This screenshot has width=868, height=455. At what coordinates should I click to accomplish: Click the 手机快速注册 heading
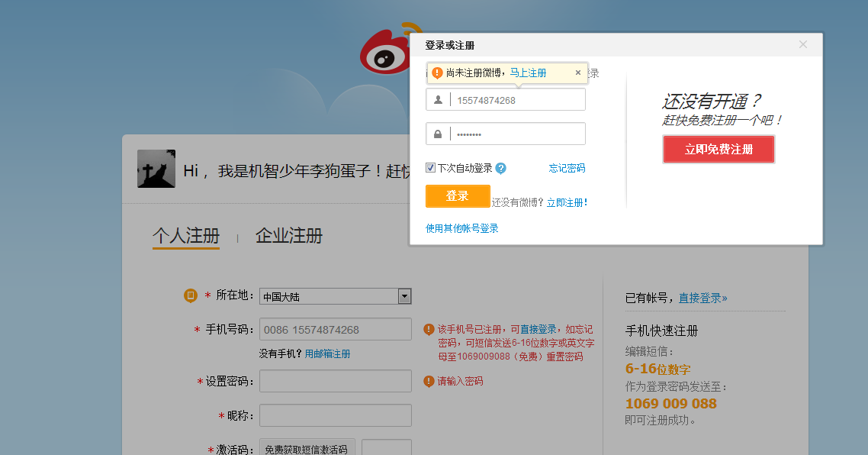(x=661, y=331)
